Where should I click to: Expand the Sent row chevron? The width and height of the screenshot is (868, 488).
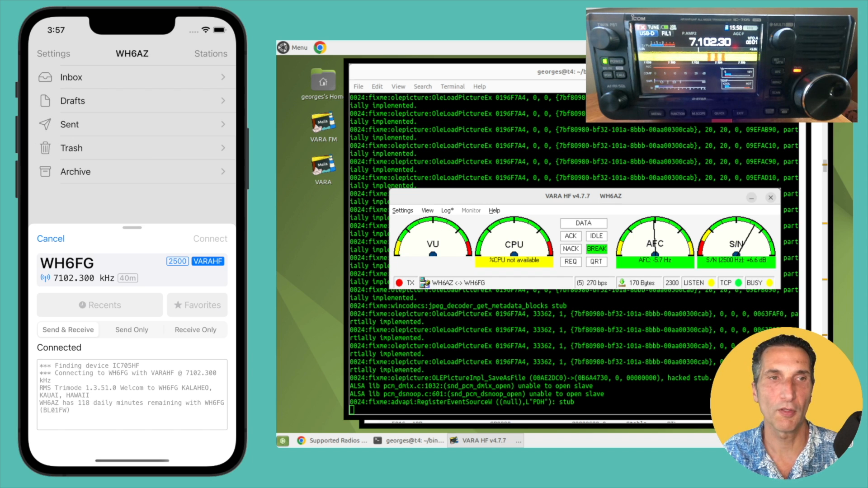click(223, 124)
